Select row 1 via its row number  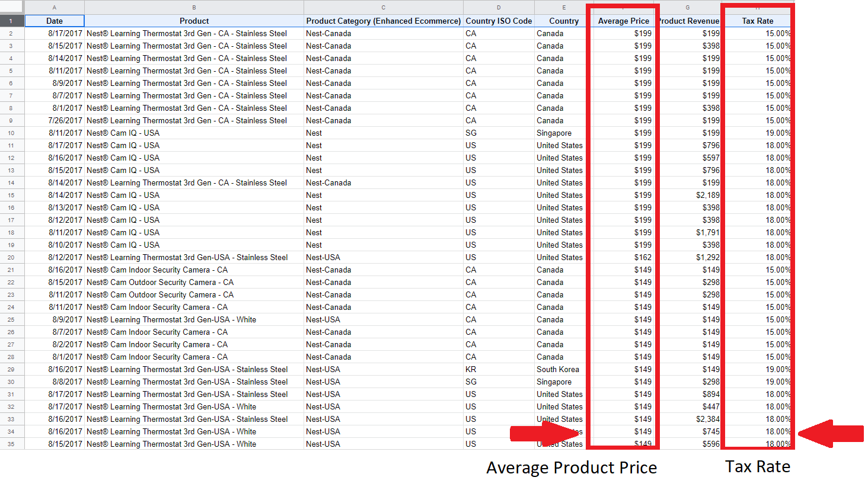12,21
